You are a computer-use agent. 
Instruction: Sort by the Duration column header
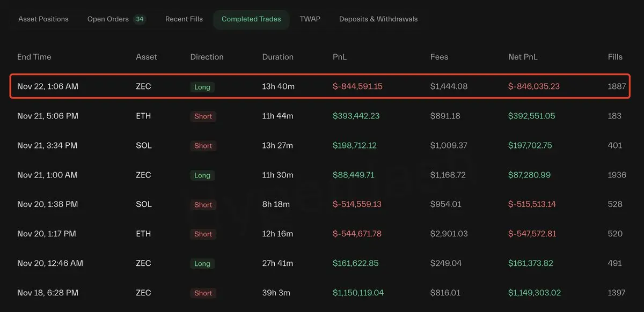pos(278,57)
